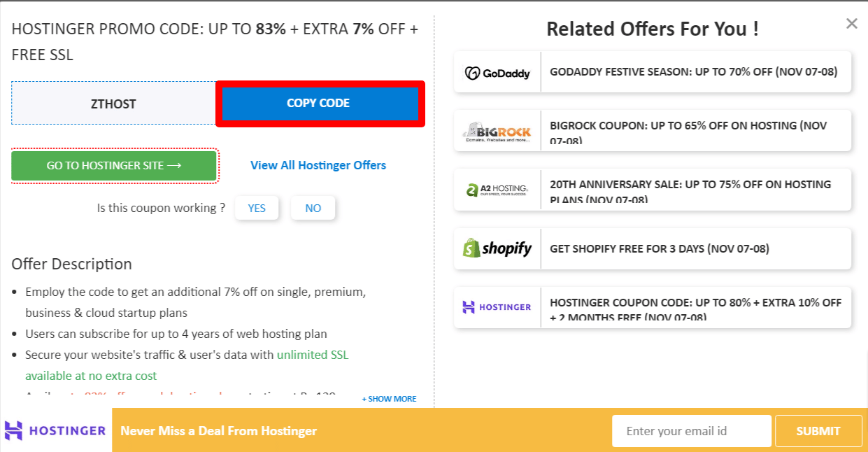The height and width of the screenshot is (452, 868).
Task: Click the GoDaddy brand logo
Action: coord(497,71)
